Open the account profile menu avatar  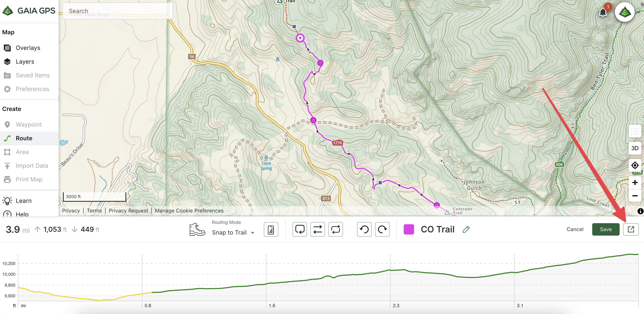click(x=625, y=12)
